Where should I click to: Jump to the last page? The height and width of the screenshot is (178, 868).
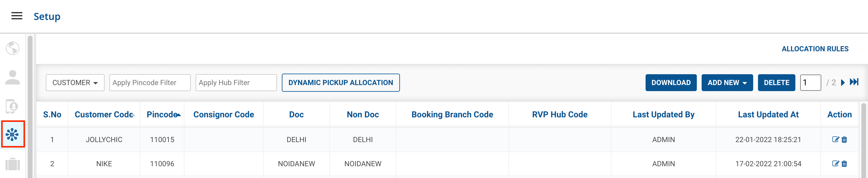[x=854, y=82]
